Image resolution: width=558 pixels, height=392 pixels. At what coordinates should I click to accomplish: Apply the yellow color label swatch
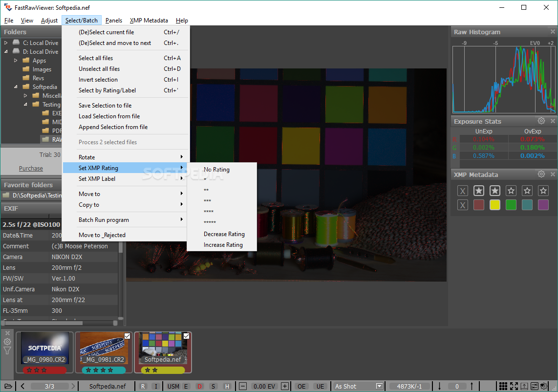point(494,205)
